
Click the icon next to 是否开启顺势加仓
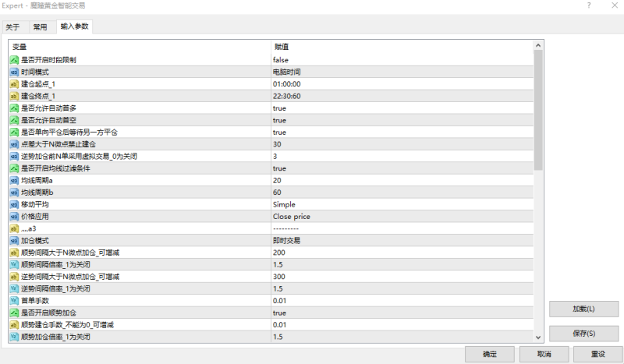[14, 313]
